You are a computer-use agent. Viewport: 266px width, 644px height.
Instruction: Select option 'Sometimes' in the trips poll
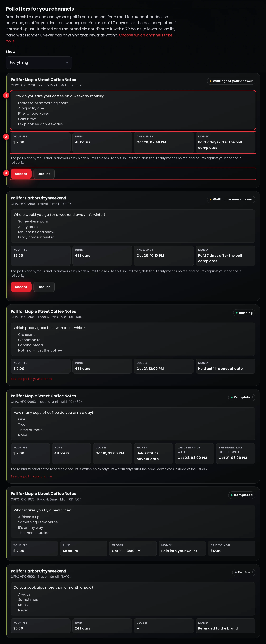coord(28,599)
